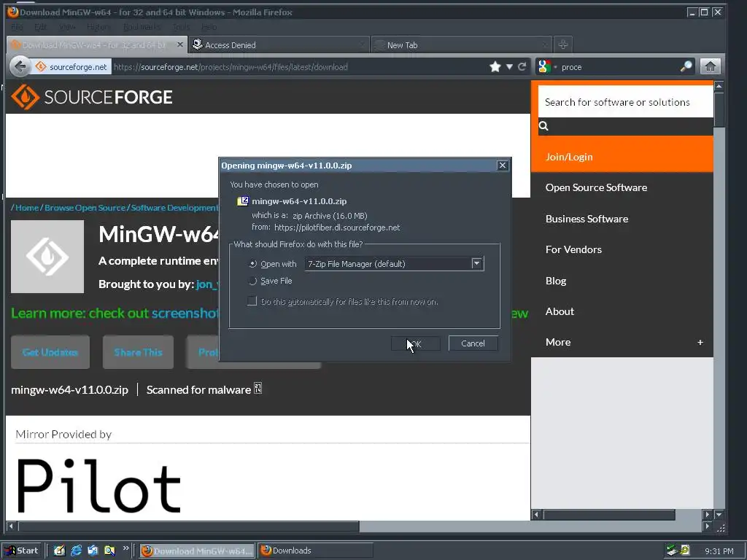Open the View menu
This screenshot has height=560, width=747.
(x=66, y=27)
